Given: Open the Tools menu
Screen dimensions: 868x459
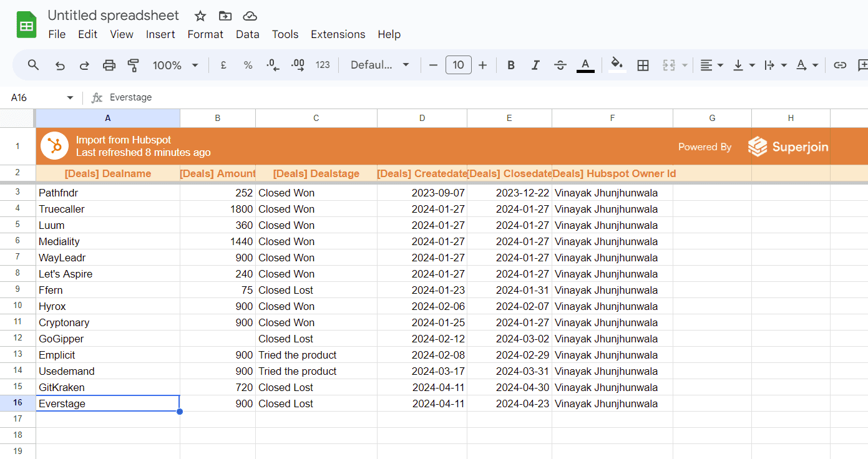Looking at the screenshot, I should [285, 34].
